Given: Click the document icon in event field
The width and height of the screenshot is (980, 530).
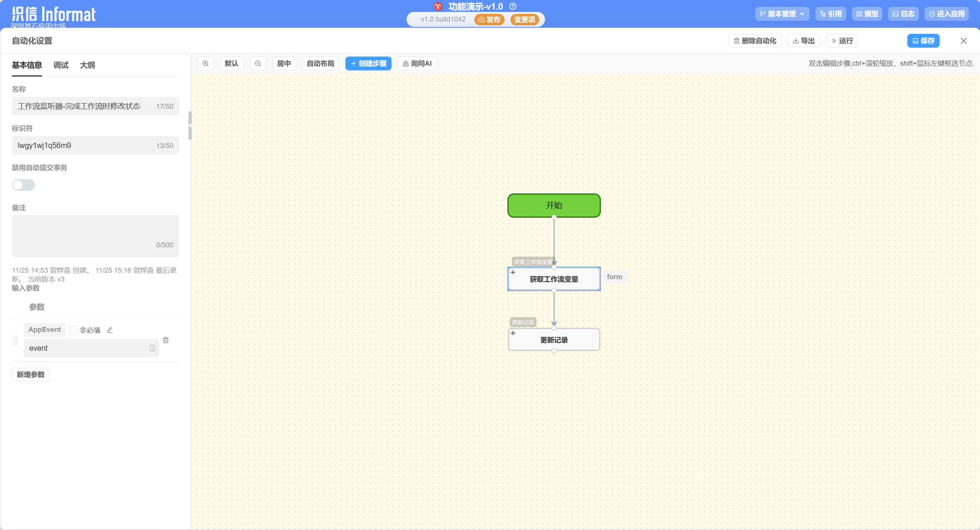Looking at the screenshot, I should pos(152,348).
